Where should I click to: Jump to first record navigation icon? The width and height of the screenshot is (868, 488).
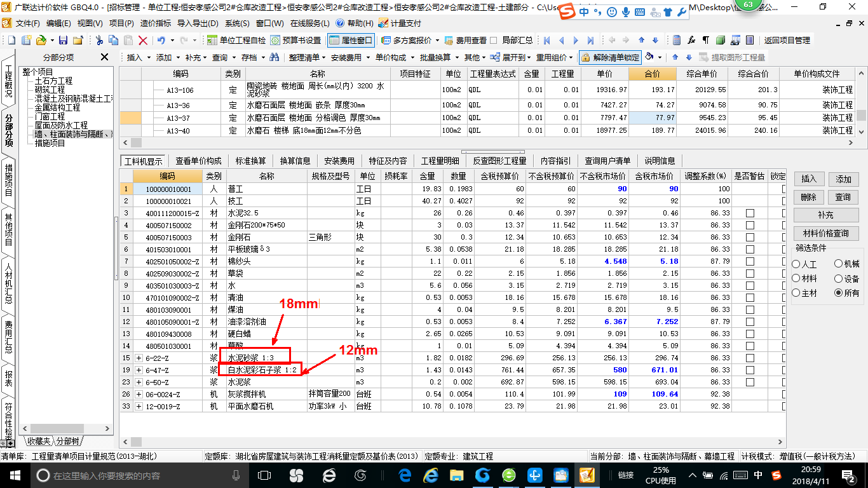[546, 40]
